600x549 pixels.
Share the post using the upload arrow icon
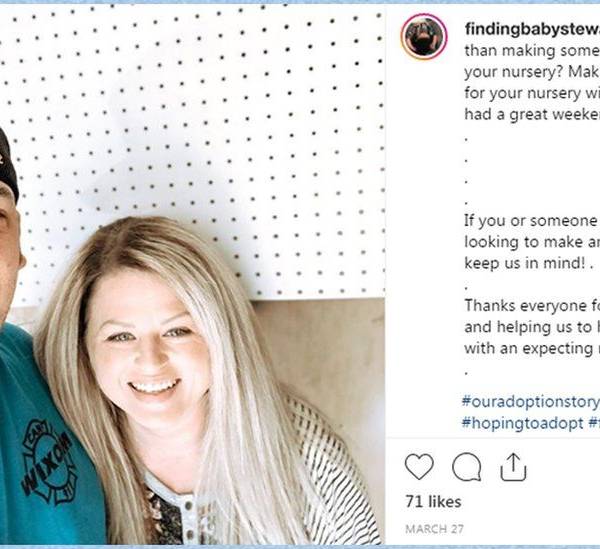[x=512, y=466]
